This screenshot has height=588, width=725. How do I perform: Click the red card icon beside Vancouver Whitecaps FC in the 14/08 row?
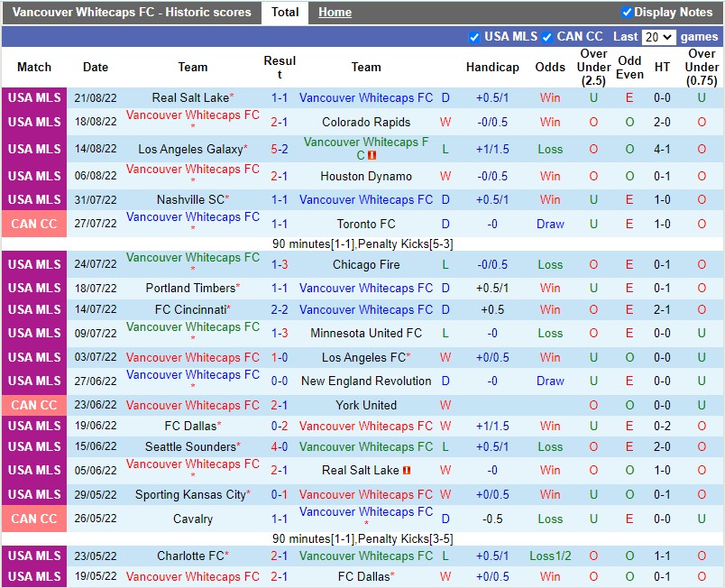[x=371, y=153]
